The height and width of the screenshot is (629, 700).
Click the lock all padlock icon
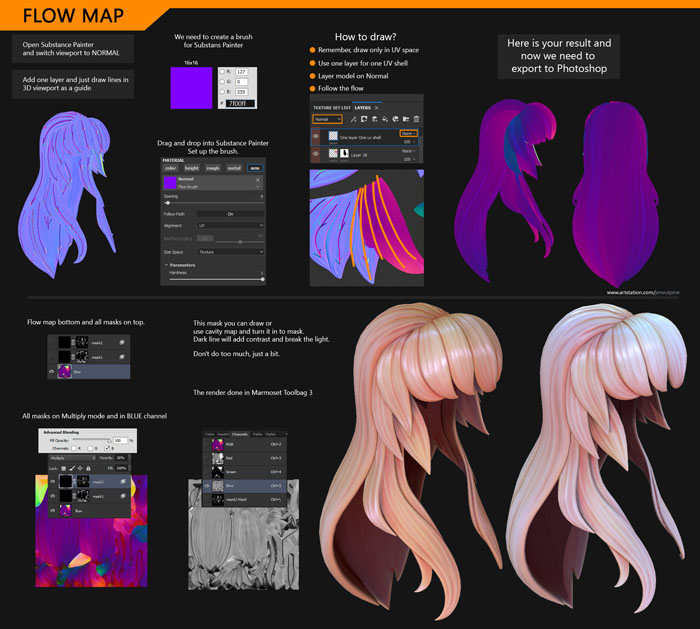(86, 467)
